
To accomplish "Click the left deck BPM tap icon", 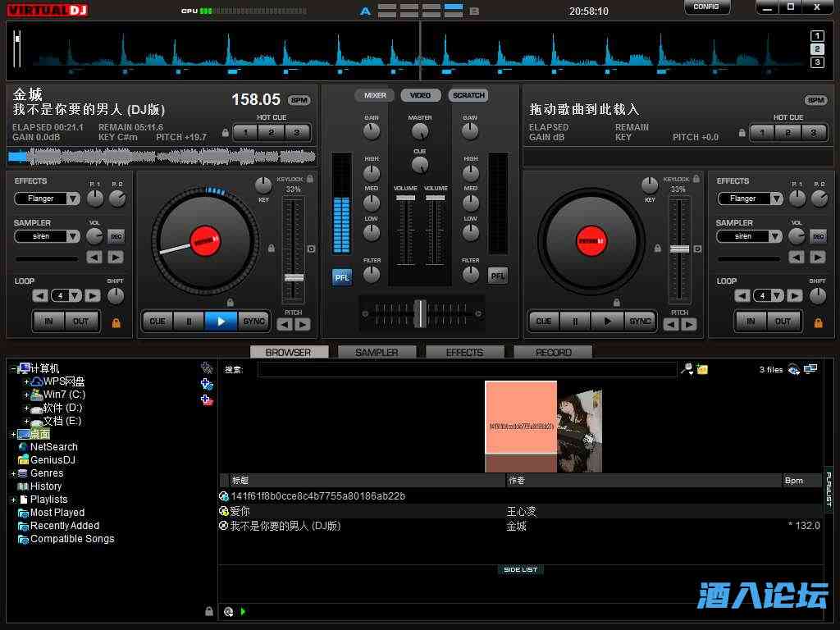I will tap(299, 100).
